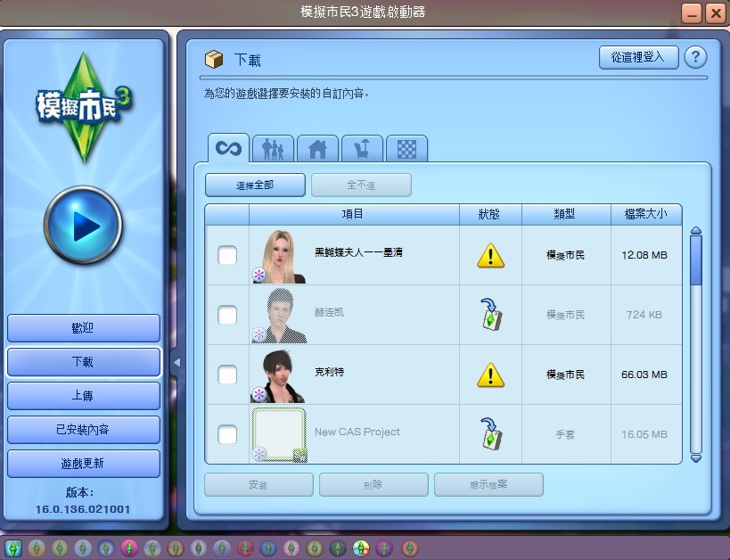The height and width of the screenshot is (560, 730).
Task: Sort by the 檔案大小 file size column header
Action: tap(646, 214)
